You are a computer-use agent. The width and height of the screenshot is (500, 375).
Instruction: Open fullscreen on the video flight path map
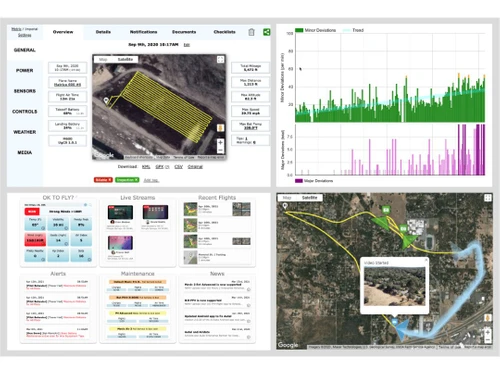(x=487, y=198)
